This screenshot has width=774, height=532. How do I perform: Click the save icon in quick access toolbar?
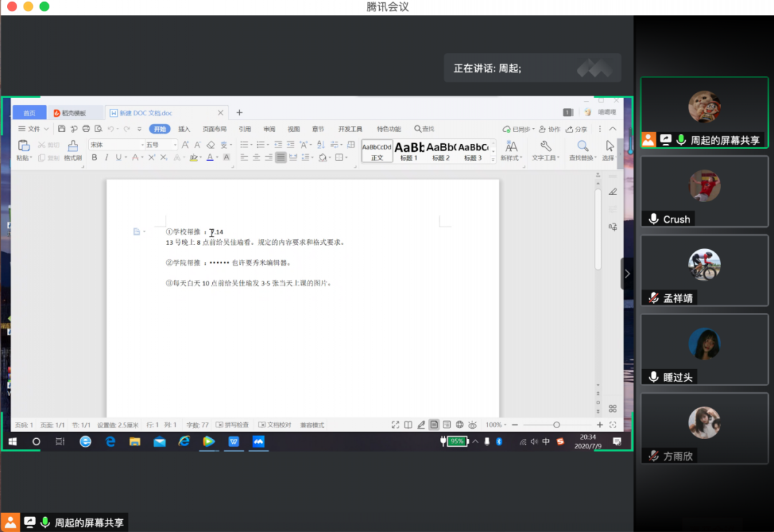(x=62, y=129)
